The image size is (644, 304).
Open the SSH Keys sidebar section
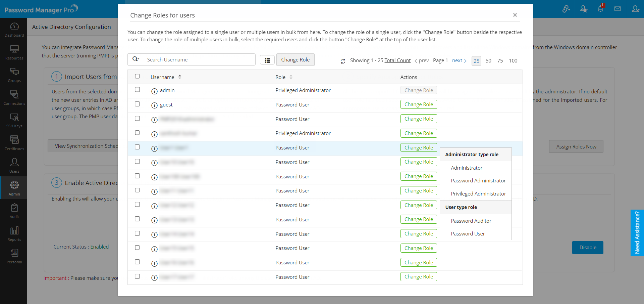[14, 120]
